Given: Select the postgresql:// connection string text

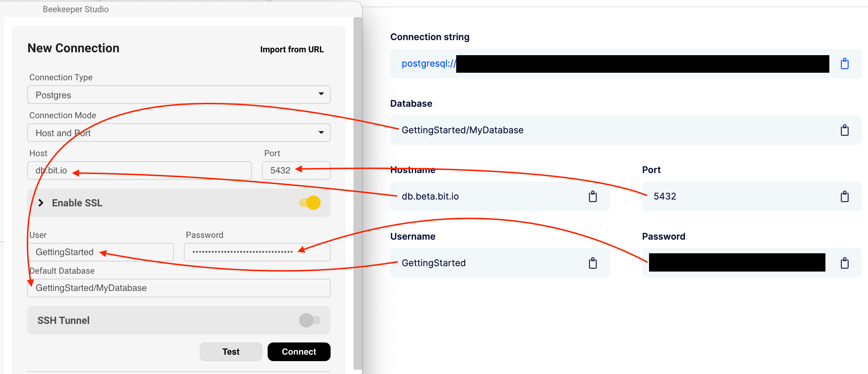Looking at the screenshot, I should pyautogui.click(x=429, y=63).
